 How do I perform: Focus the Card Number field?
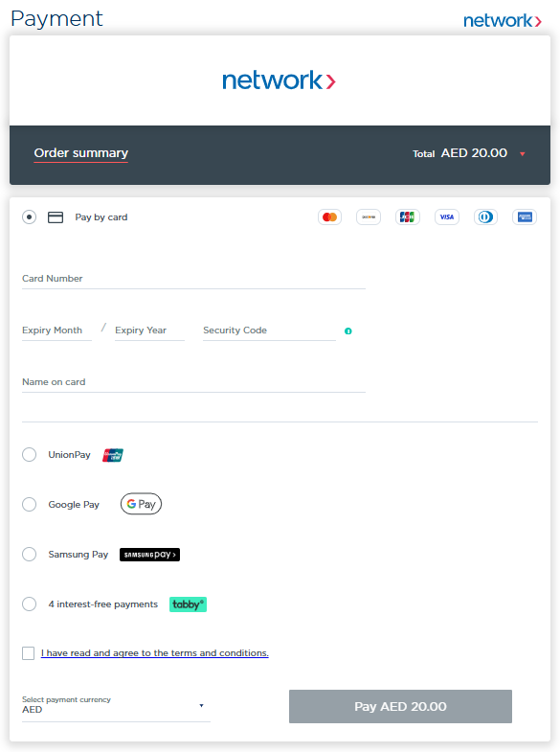[x=193, y=279]
